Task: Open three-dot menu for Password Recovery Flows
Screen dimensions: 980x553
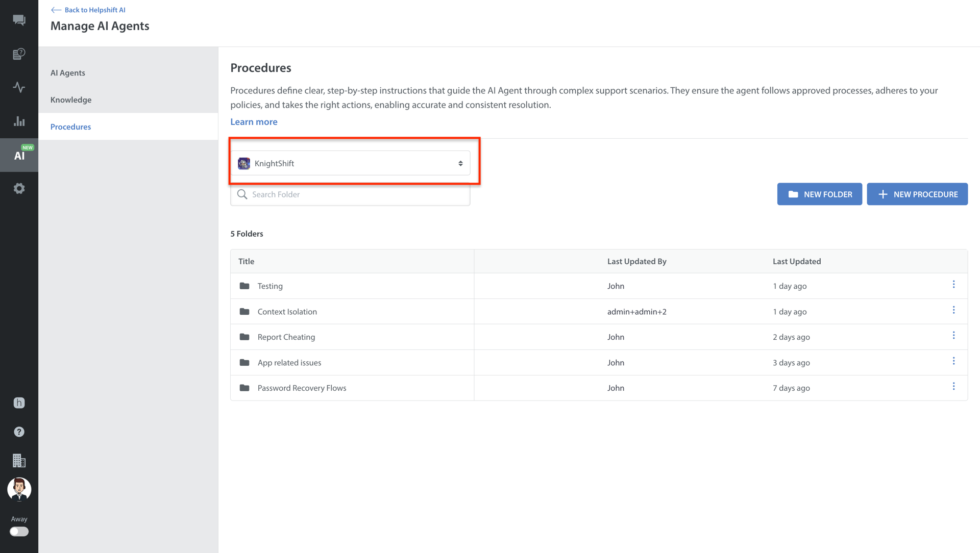Action: tap(953, 387)
